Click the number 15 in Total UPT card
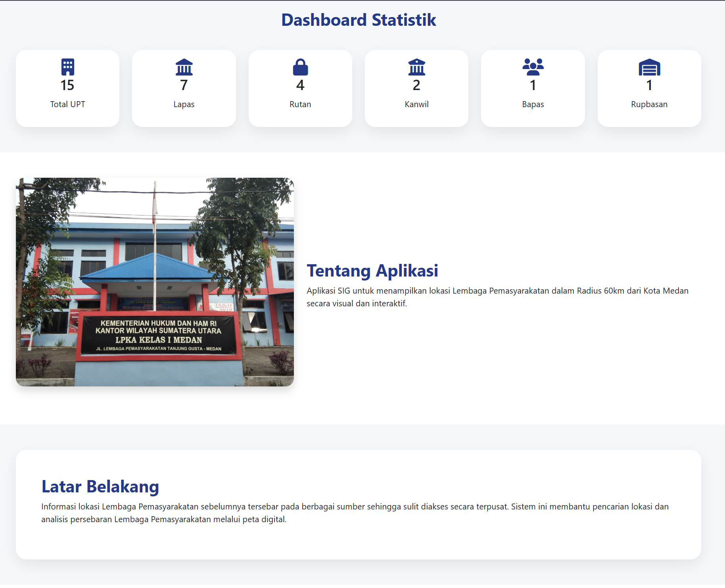 [67, 85]
